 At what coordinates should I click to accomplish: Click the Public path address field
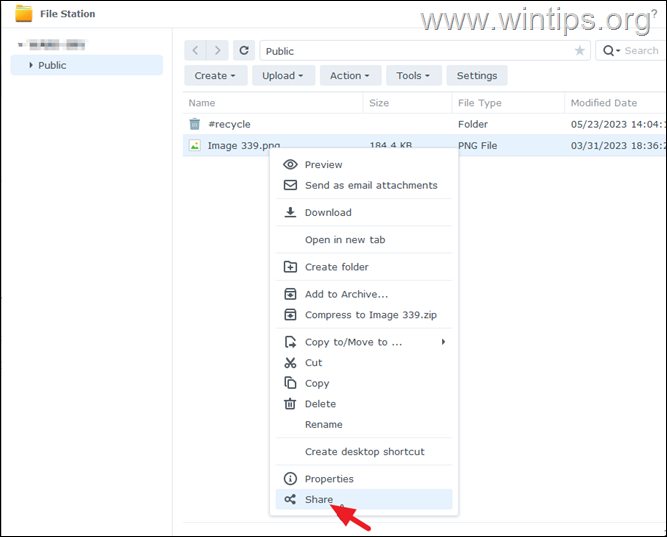click(425, 51)
